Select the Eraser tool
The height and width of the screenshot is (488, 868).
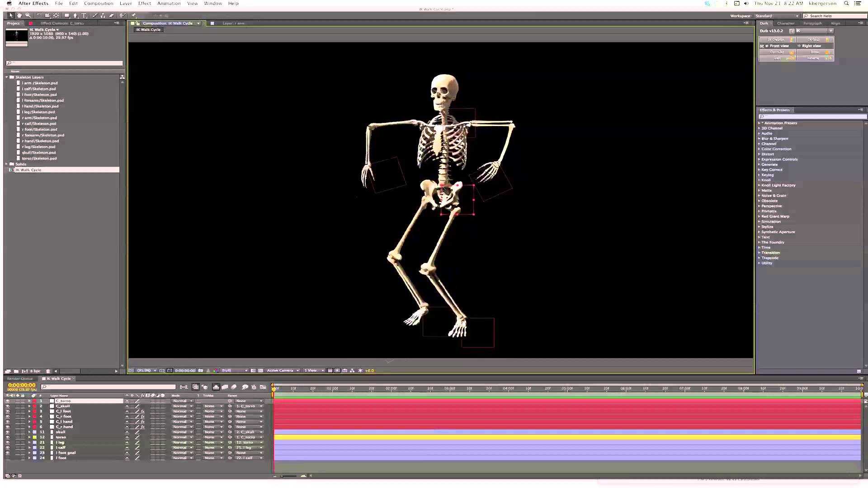click(112, 15)
